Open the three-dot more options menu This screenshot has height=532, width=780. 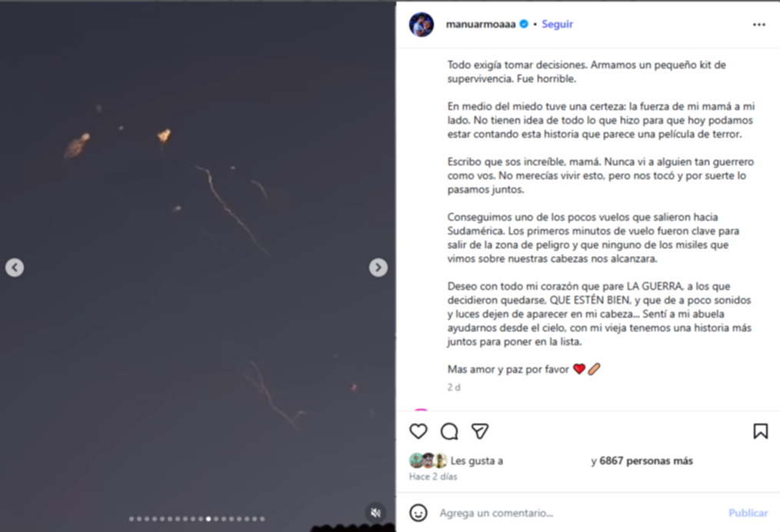pos(759,25)
